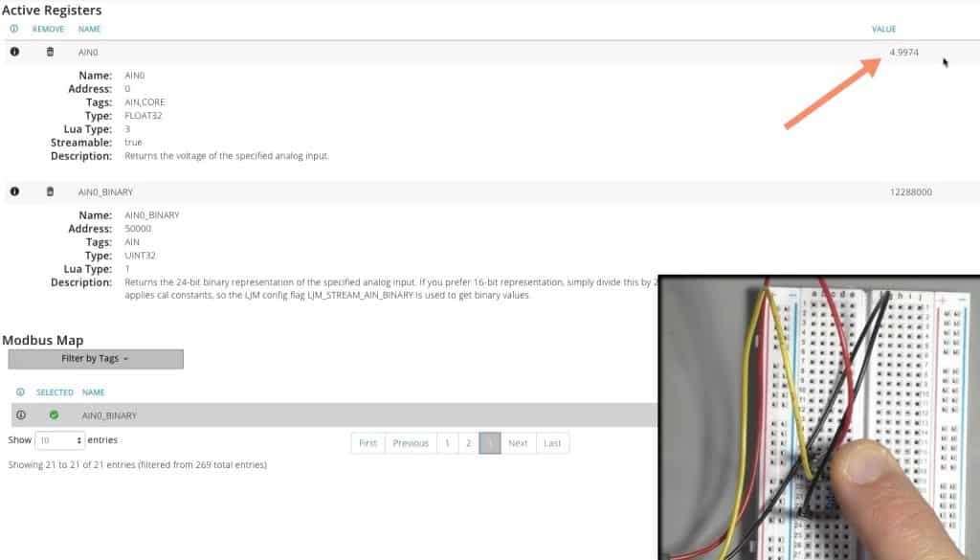Image resolution: width=980 pixels, height=560 pixels.
Task: Select type value UINT32
Action: [x=140, y=255]
